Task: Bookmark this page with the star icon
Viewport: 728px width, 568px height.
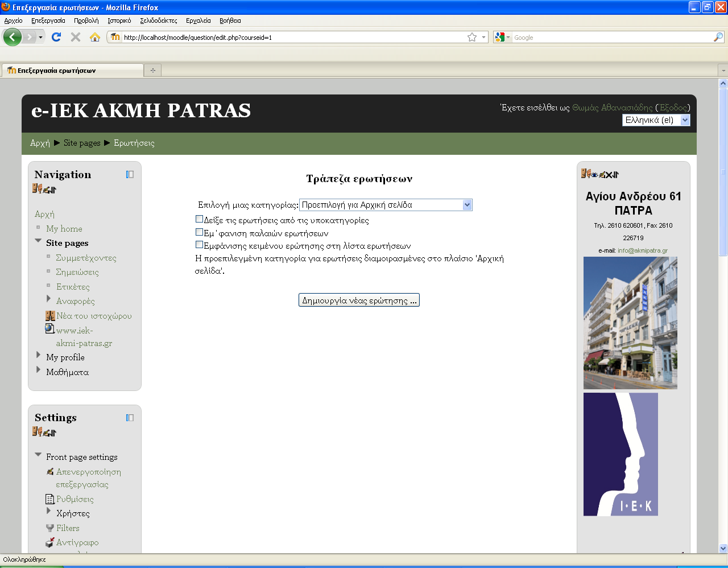Action: [472, 37]
